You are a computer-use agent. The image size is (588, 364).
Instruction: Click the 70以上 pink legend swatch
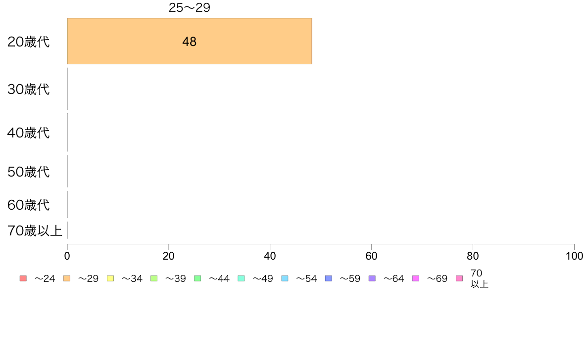(x=459, y=278)
